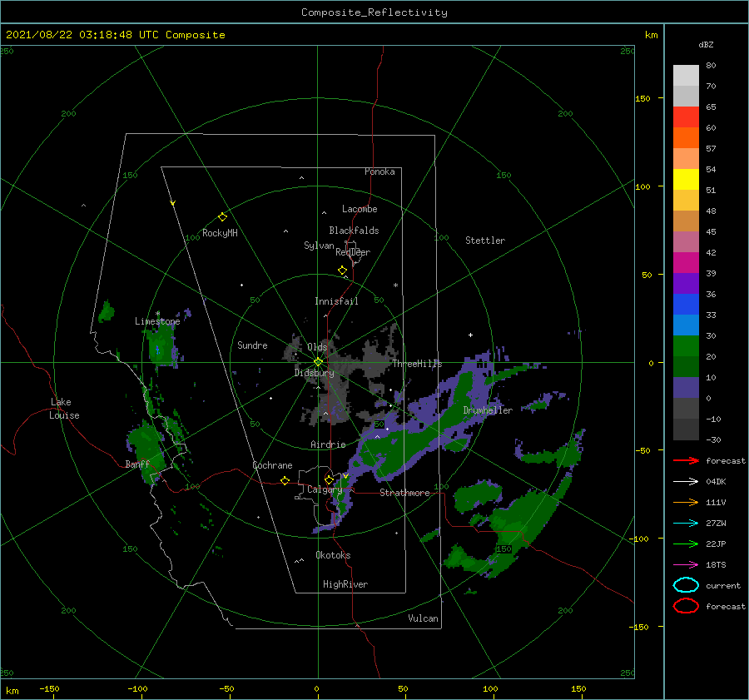The image size is (749, 700).
Task: Select the 51 dBZ yellow color swatch
Action: click(x=686, y=179)
